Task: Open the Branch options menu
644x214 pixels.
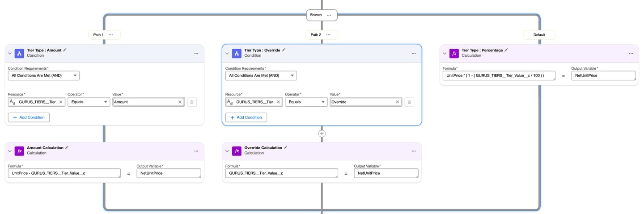Action: click(x=329, y=15)
